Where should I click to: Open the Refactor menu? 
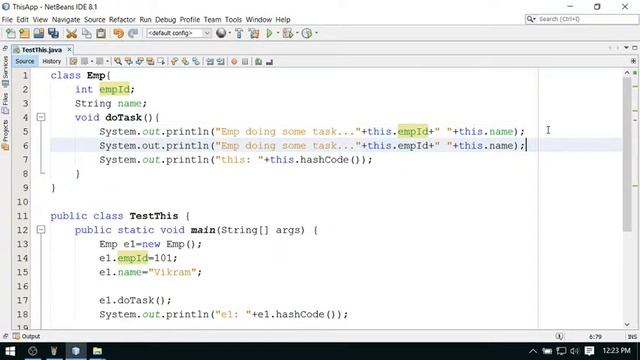122,20
